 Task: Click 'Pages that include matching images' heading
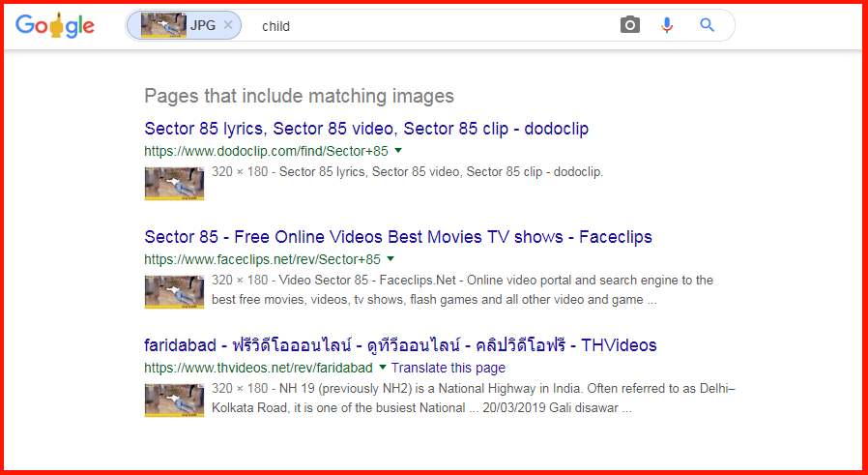click(x=299, y=97)
